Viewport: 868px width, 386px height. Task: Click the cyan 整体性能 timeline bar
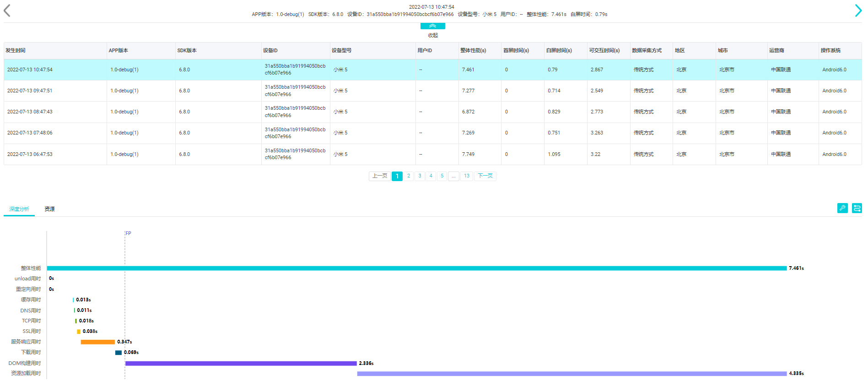click(x=416, y=268)
